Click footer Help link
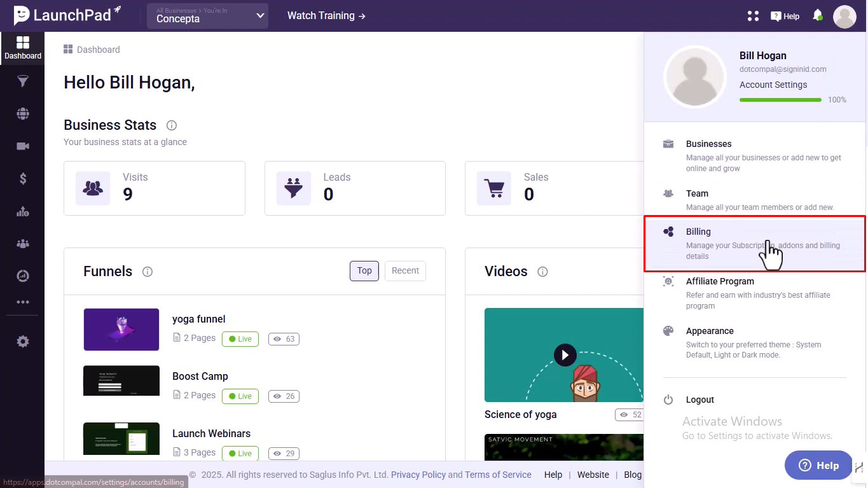 coord(553,475)
